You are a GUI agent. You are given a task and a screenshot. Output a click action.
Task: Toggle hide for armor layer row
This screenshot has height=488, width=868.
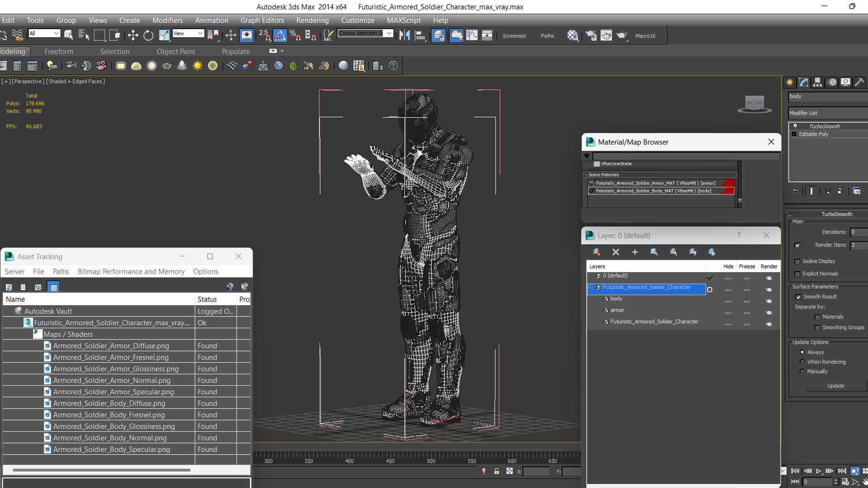point(728,313)
